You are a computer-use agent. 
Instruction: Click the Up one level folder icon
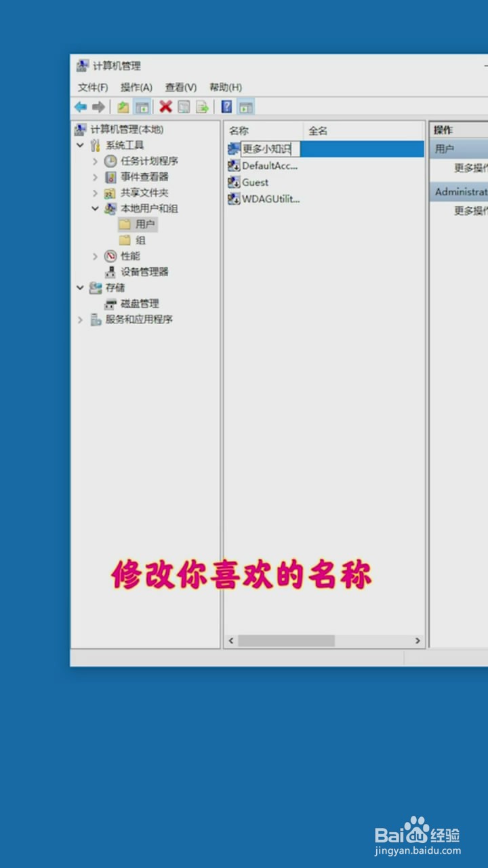pos(123,107)
